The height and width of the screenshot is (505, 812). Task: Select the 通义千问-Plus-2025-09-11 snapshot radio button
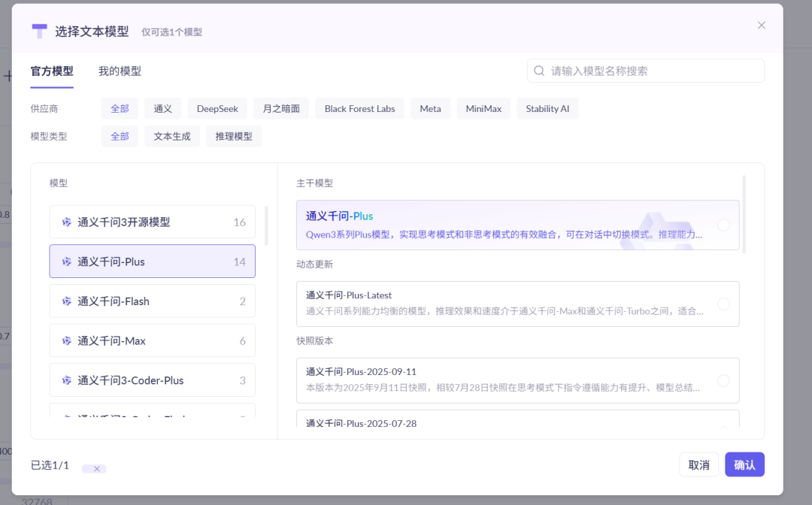(723, 380)
